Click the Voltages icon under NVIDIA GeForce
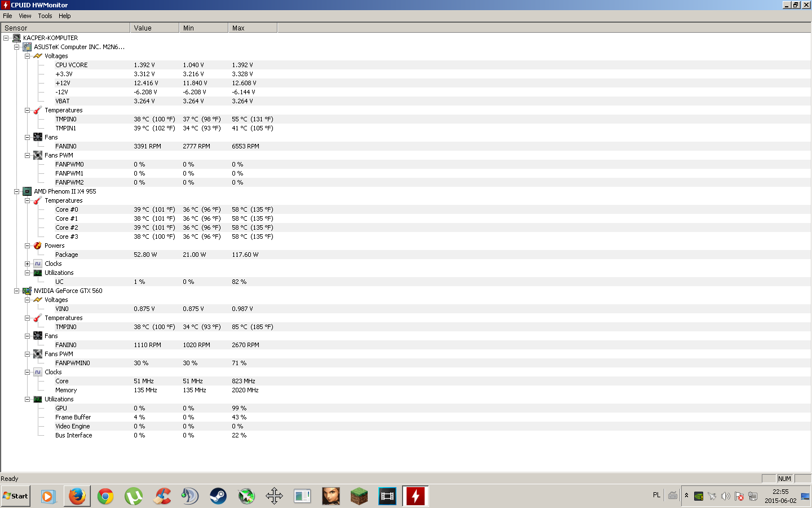The width and height of the screenshot is (812, 508). tap(38, 300)
